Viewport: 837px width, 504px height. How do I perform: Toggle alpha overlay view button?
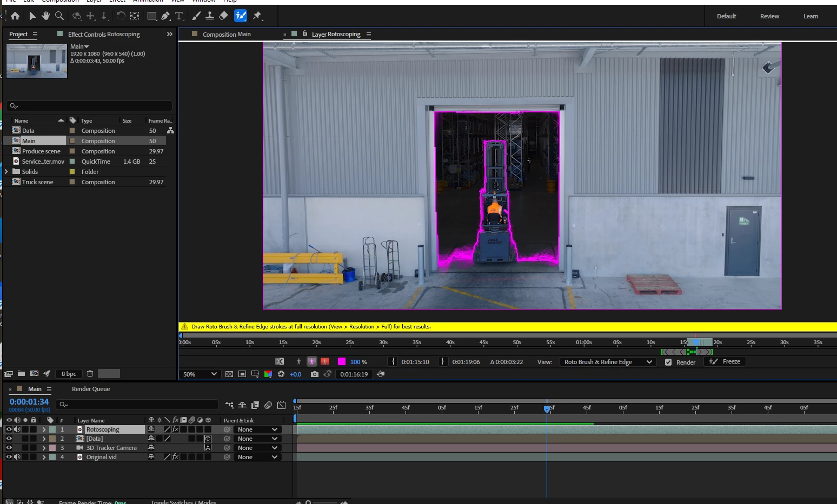[325, 361]
